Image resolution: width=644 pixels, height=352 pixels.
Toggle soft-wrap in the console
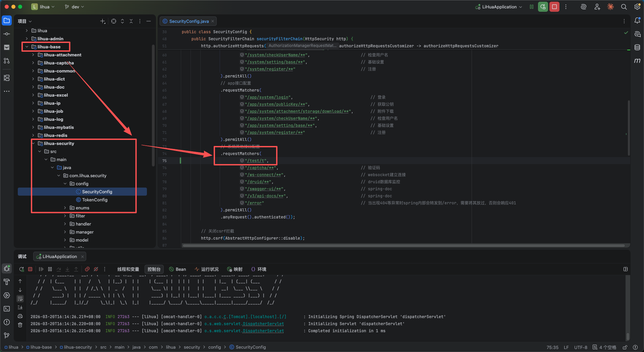(x=20, y=299)
